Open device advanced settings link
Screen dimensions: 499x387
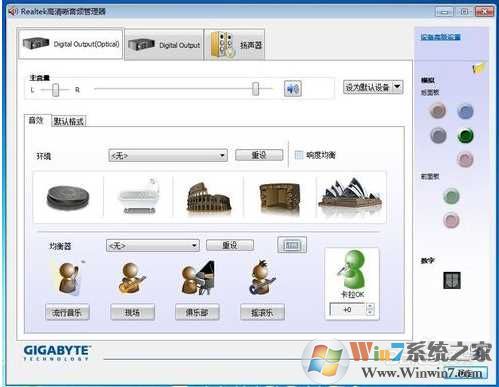[x=440, y=37]
